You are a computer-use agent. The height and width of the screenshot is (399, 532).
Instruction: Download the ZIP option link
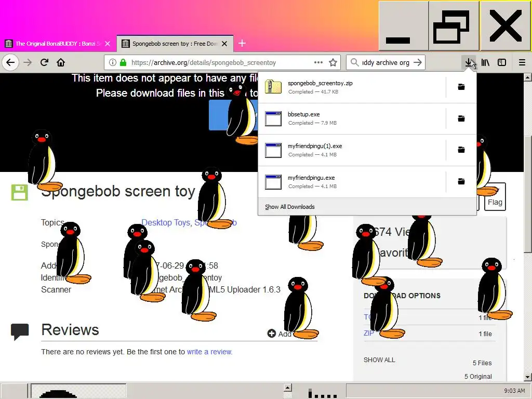pyautogui.click(x=368, y=333)
